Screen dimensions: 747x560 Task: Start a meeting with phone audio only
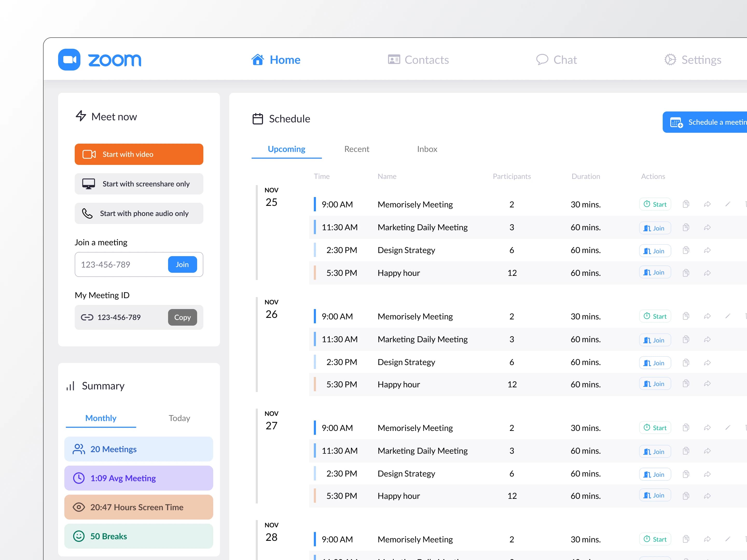139,213
